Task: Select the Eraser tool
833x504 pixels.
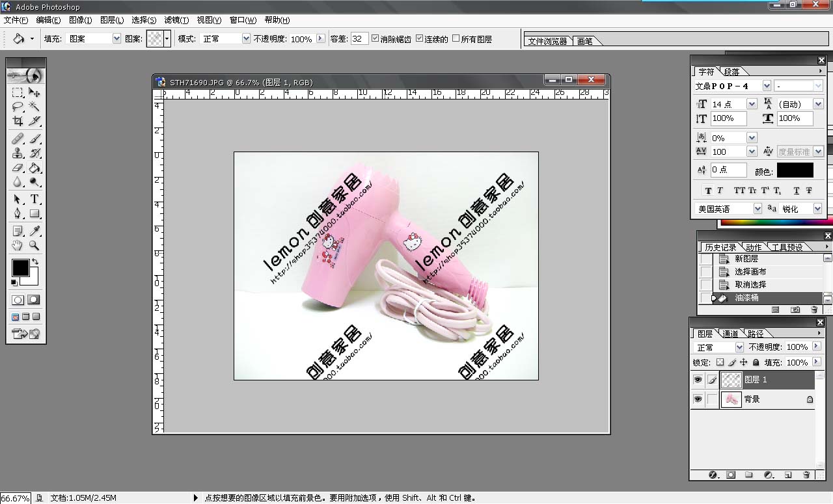Action: (x=18, y=167)
